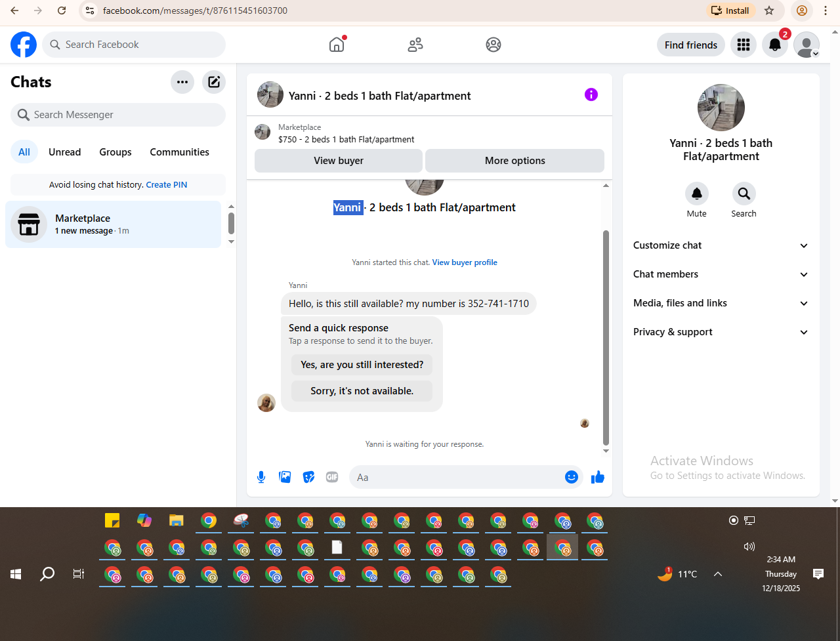Click the large listing photo in info panel
Image resolution: width=840 pixels, height=641 pixels.
721,108
